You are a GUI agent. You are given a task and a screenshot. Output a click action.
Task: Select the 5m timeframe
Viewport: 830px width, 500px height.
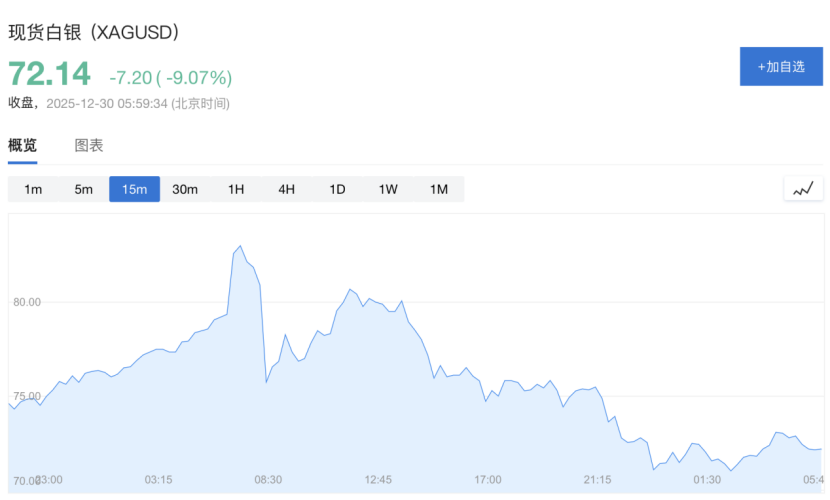click(83, 189)
